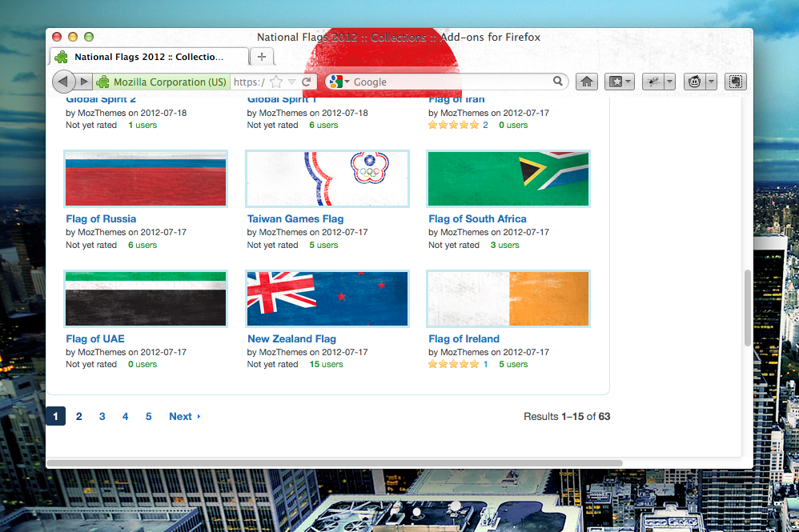The width and height of the screenshot is (799, 532).
Task: Click the '15 users' text under New Zealand Flag
Action: click(326, 365)
